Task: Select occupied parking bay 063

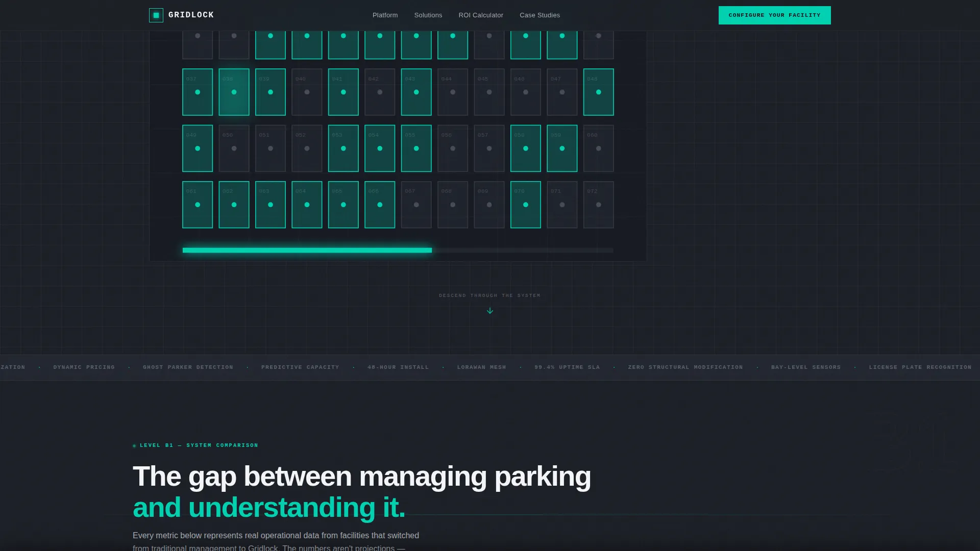Action: coord(271,205)
